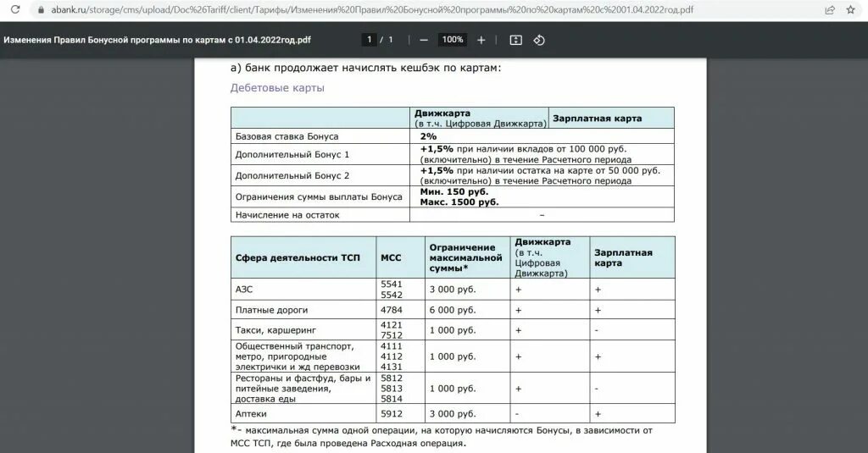Click 'Ограничения суммы выплаты Бонуса' cell
Viewport: 868px width, 453px height.
319,196
